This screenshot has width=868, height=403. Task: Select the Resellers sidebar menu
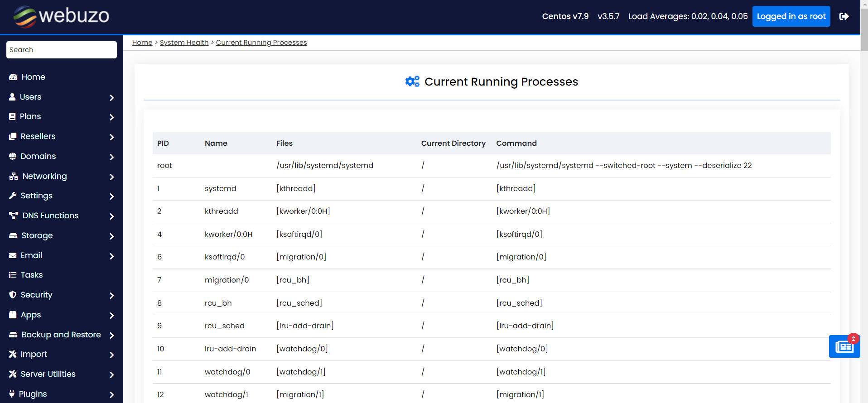click(x=38, y=136)
